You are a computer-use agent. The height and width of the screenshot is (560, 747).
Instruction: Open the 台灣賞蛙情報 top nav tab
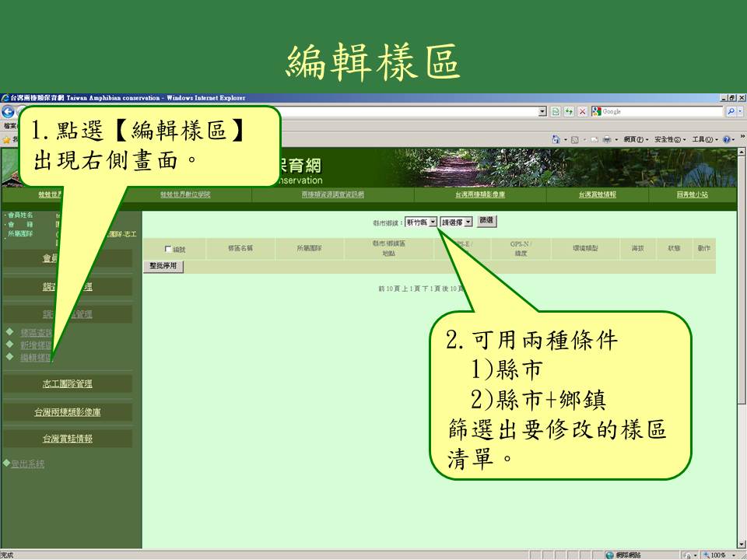pos(598,194)
